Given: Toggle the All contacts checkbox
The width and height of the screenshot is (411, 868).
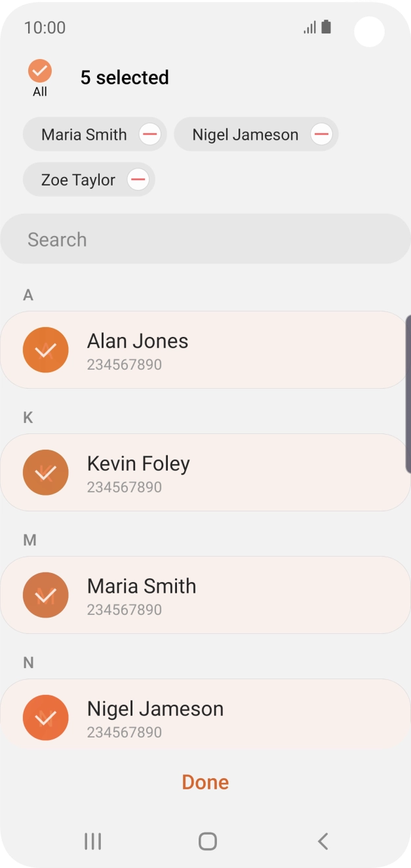Looking at the screenshot, I should [40, 71].
